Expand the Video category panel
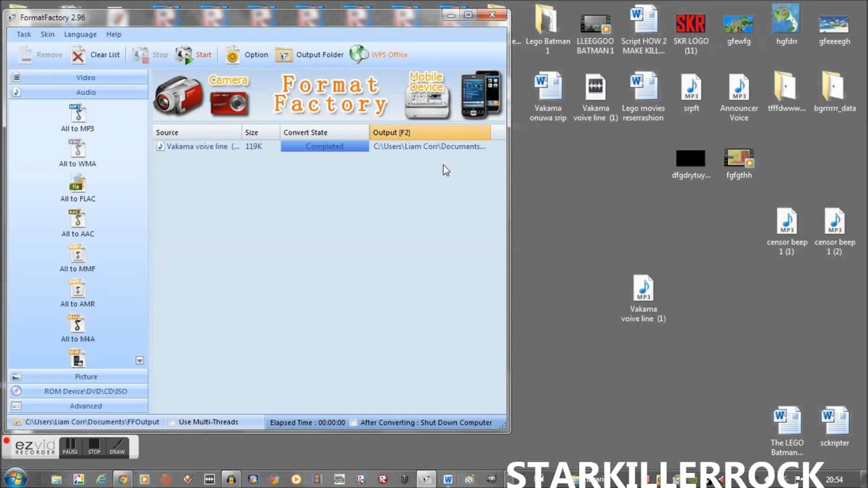The width and height of the screenshot is (868, 488). [x=78, y=77]
